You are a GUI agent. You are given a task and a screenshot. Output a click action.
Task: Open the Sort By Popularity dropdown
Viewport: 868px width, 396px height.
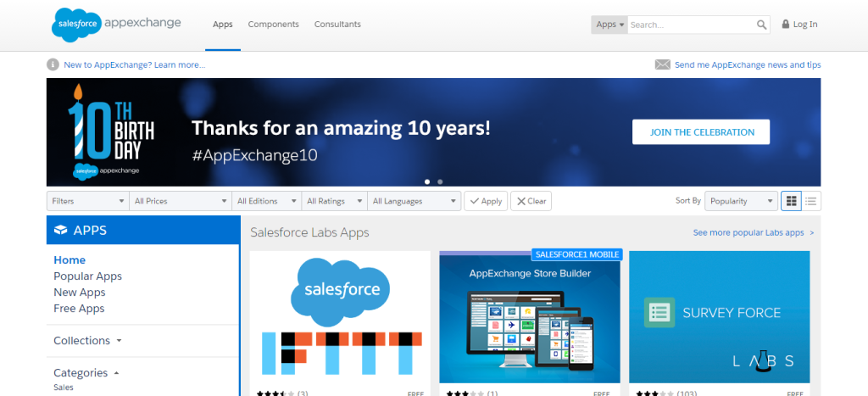coord(741,201)
